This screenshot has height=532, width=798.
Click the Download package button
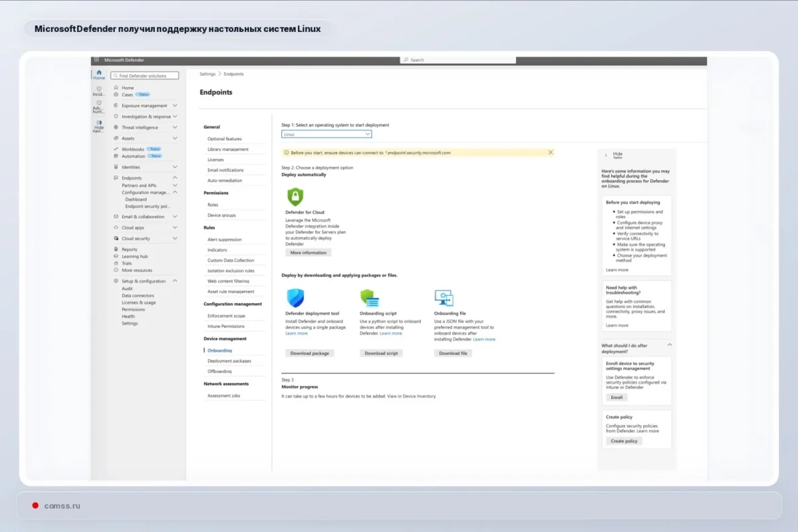[310, 353]
